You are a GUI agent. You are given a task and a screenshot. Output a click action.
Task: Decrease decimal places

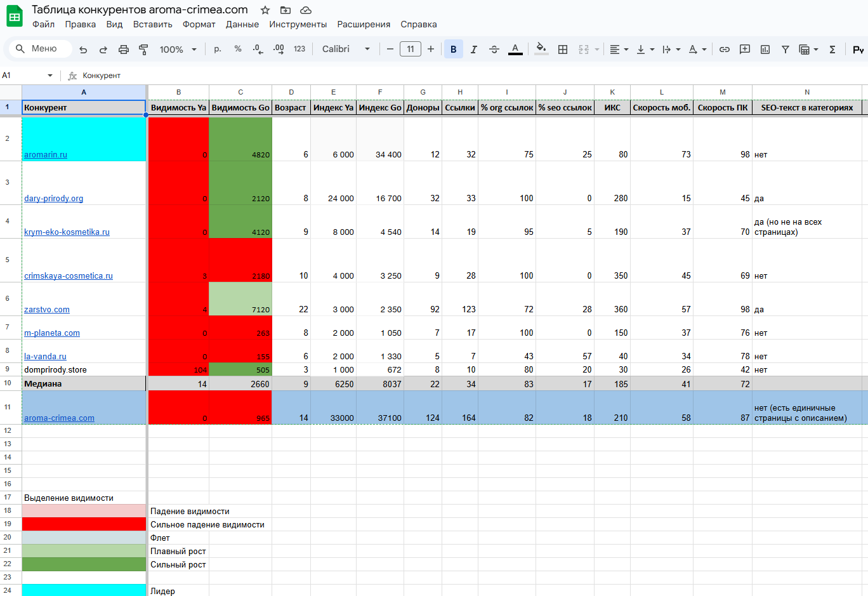[x=258, y=49]
